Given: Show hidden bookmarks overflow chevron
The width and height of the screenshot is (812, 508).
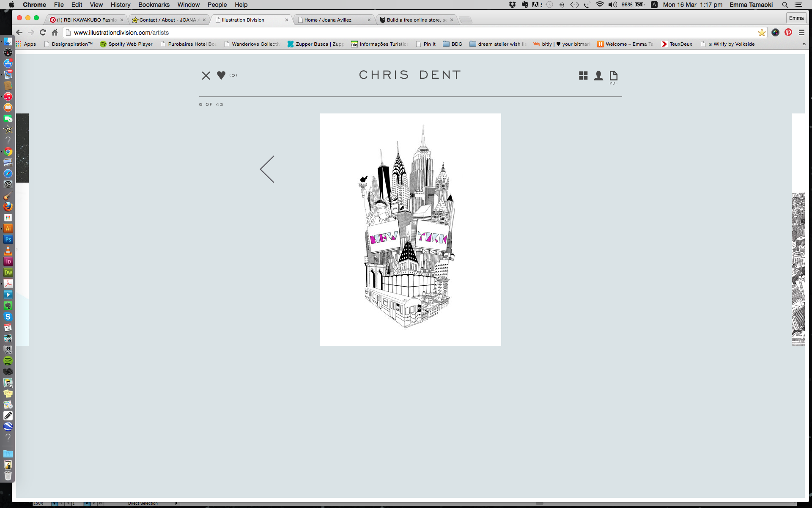Looking at the screenshot, I should click(804, 44).
